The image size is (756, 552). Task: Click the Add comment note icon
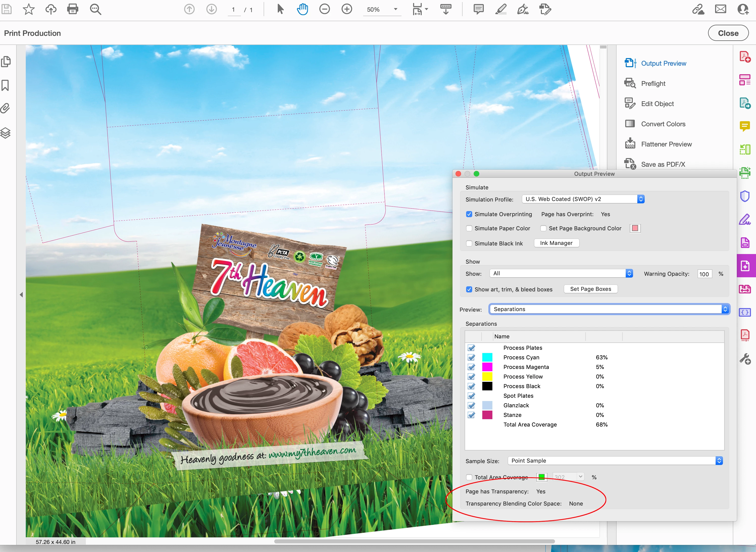click(478, 9)
